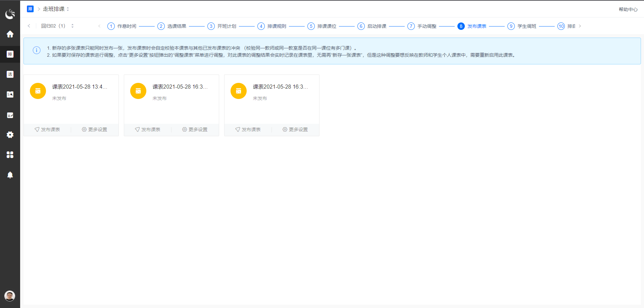Open the apps grid icon in the sidebar
This screenshot has width=644, height=308.
[10, 155]
